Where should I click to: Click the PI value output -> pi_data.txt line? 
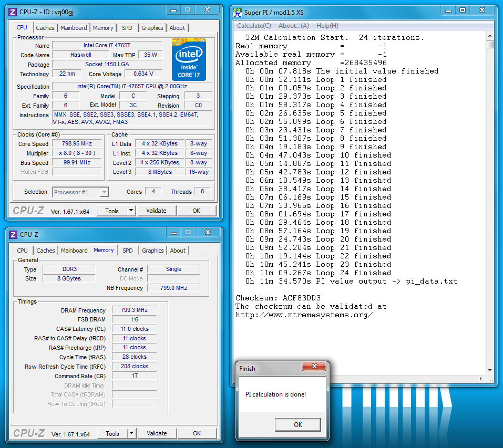[351, 282]
